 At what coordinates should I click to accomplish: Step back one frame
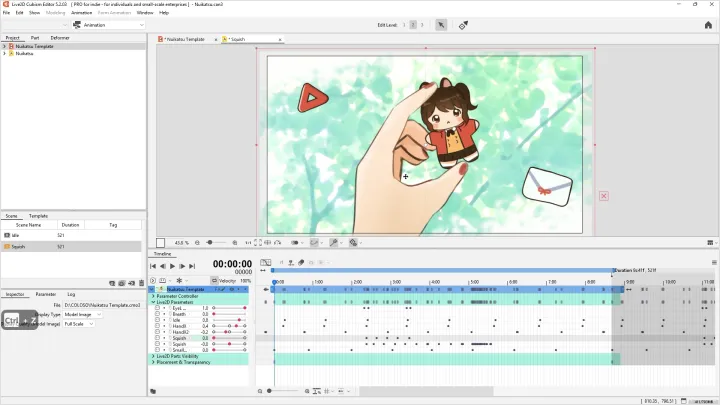point(163,266)
